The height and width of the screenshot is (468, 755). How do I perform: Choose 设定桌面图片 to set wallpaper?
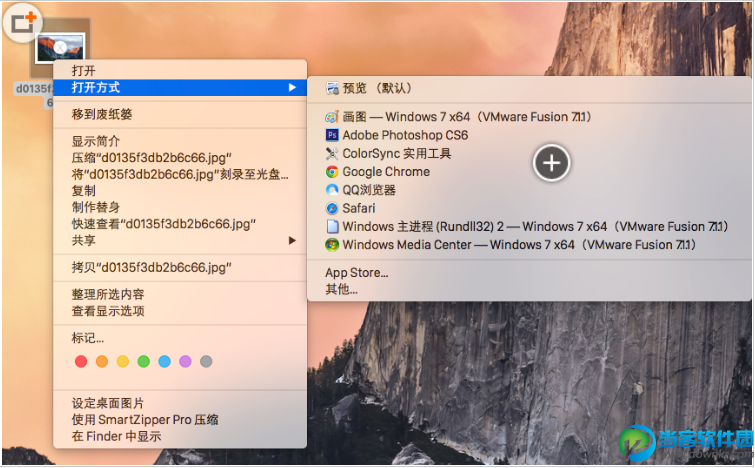click(180, 403)
